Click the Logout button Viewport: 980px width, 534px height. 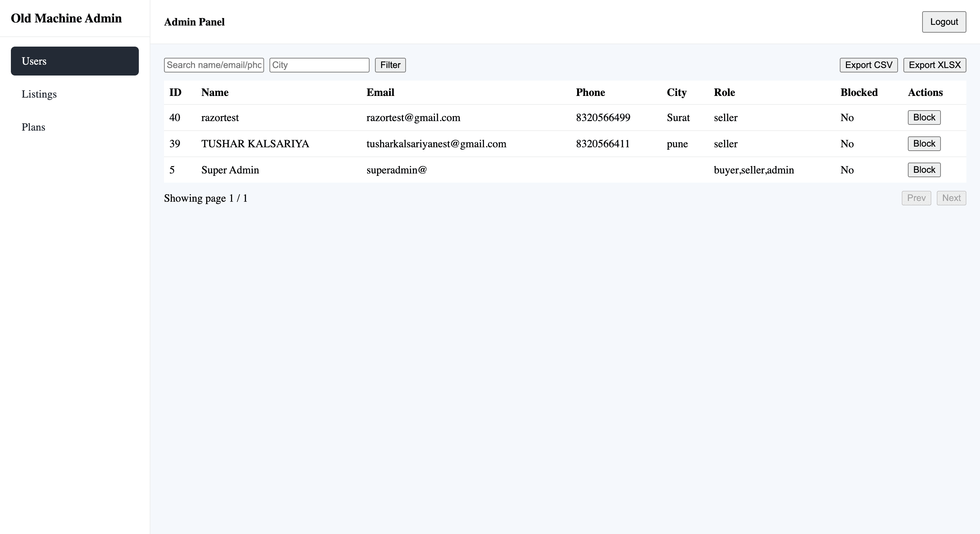coord(944,22)
